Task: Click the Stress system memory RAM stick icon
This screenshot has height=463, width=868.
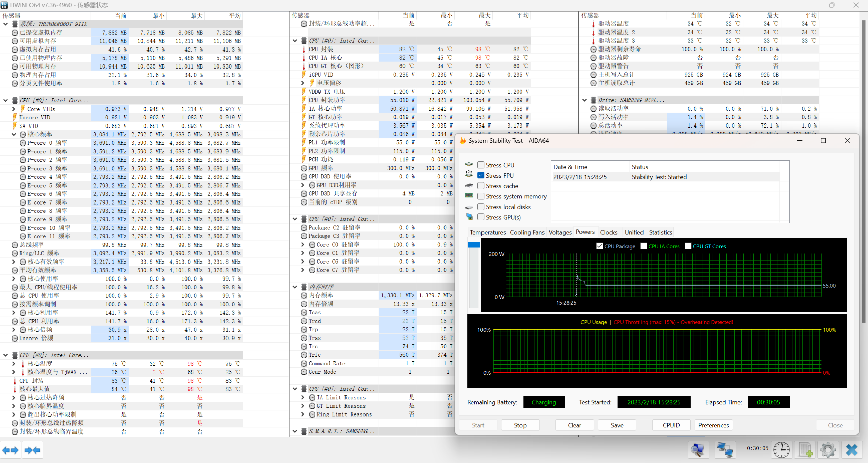Action: click(469, 196)
